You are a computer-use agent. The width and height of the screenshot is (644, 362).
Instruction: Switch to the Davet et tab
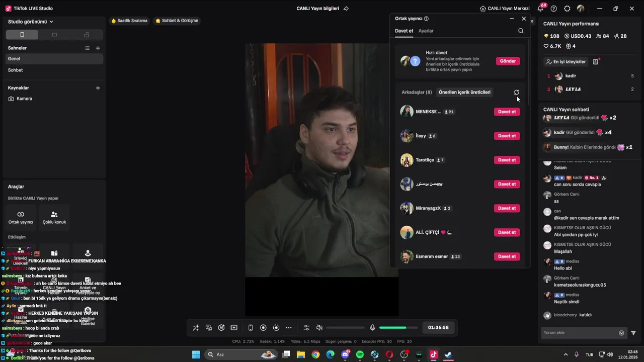(404, 31)
